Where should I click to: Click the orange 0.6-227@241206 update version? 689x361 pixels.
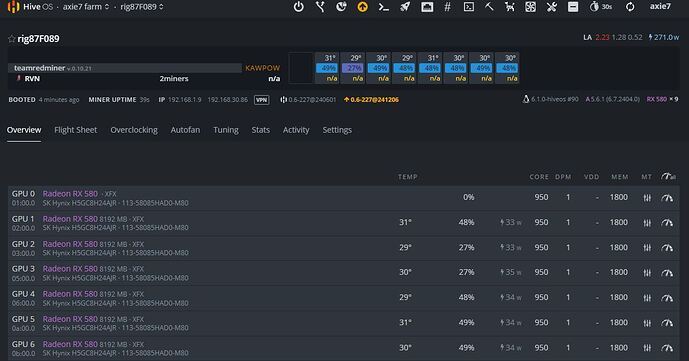point(371,100)
